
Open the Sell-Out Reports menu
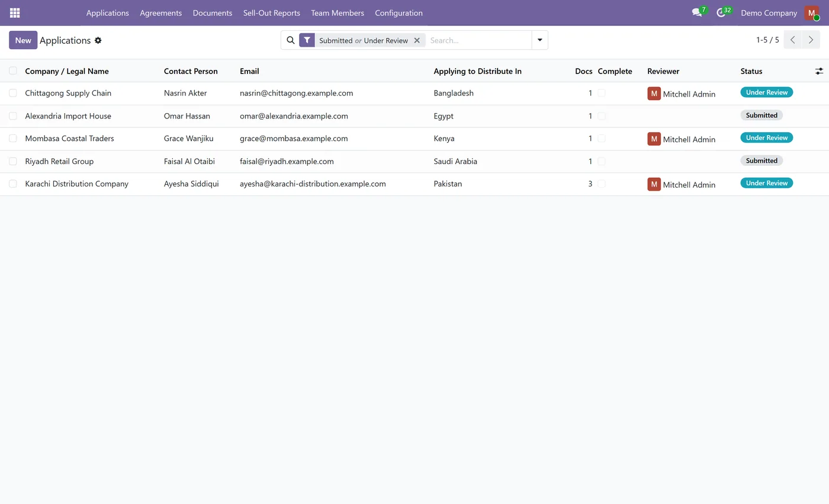[272, 13]
